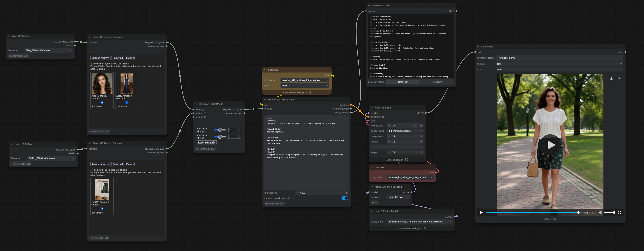
Task: Increase noise_seed with the plus icon
Action: (421, 126)
